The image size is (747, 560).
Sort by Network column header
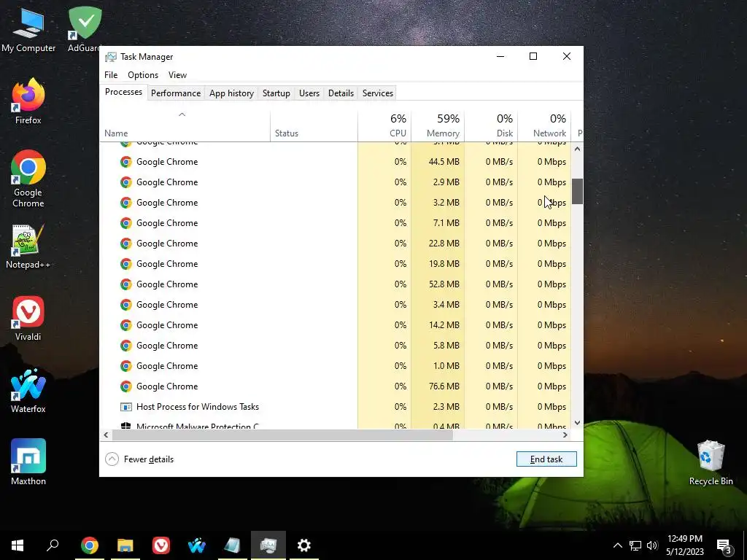(x=544, y=126)
